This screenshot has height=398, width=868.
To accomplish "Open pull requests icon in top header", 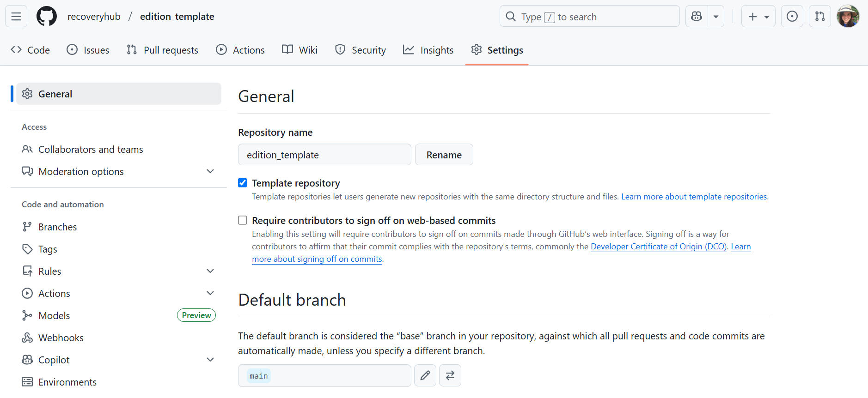I will pos(819,17).
